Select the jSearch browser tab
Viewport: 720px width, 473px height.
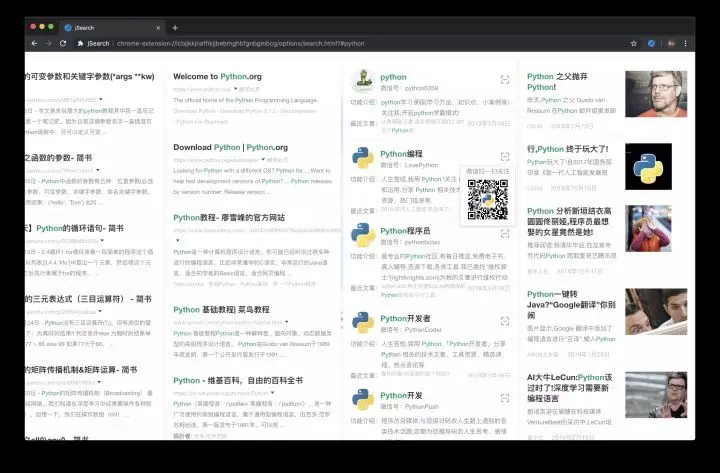click(112, 28)
